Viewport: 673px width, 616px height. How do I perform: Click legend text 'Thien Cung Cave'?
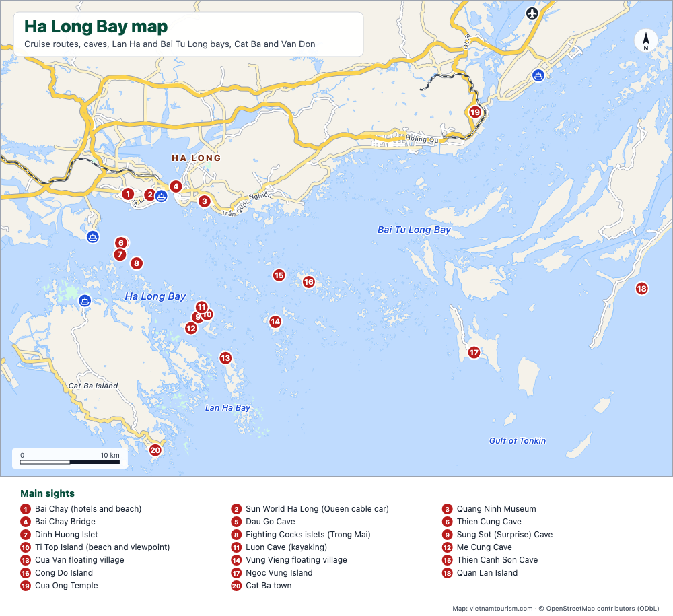[489, 522]
